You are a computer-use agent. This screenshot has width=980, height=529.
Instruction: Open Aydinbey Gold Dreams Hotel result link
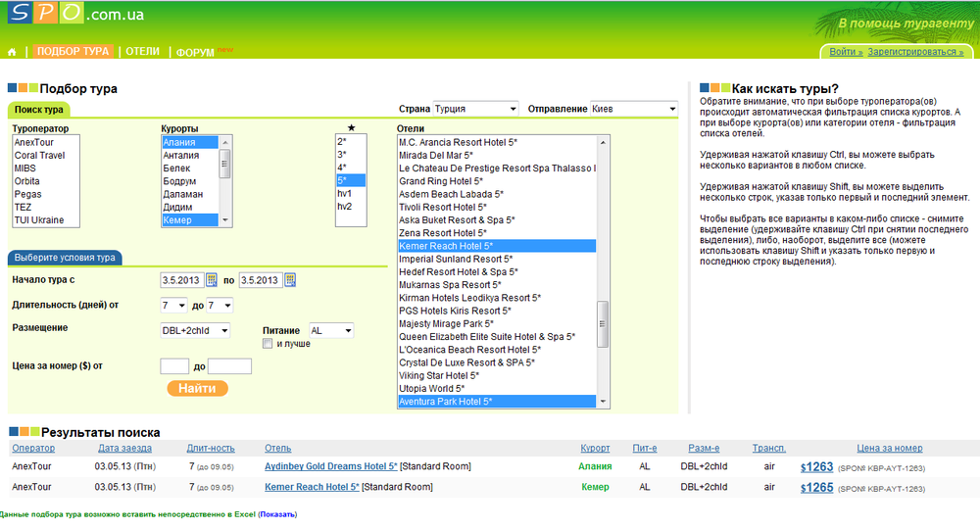click(330, 466)
